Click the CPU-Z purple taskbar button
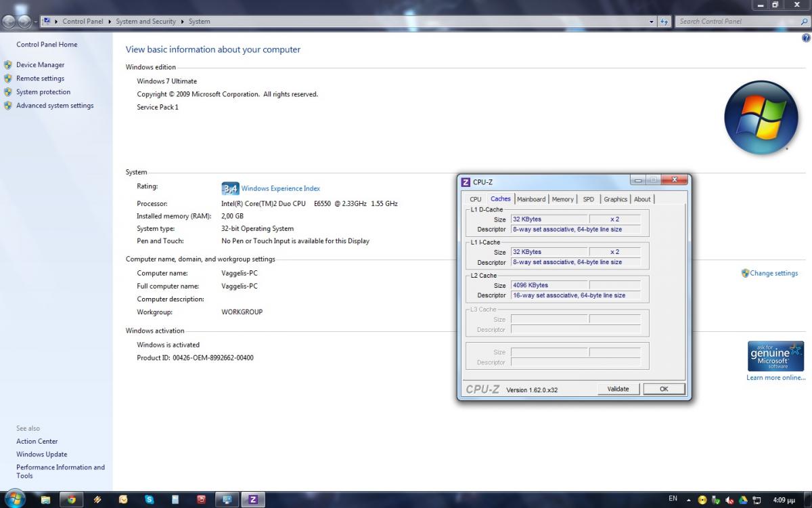The width and height of the screenshot is (812, 508). 253,500
